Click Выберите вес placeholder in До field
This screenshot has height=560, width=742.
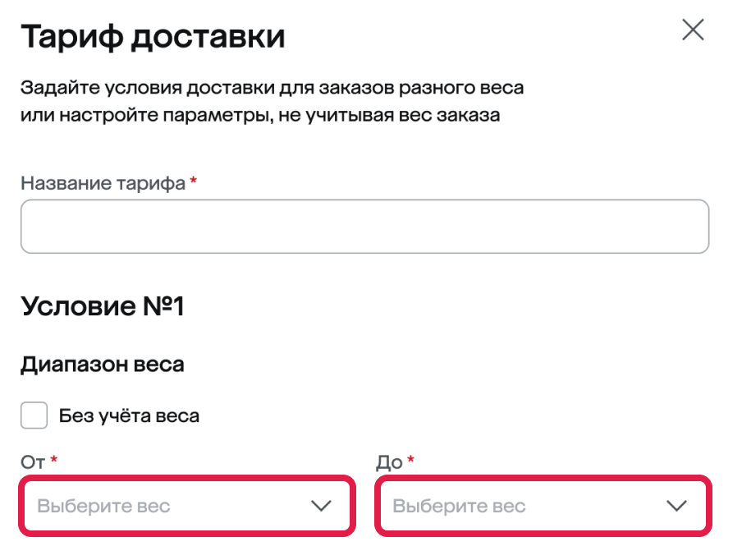click(x=459, y=506)
